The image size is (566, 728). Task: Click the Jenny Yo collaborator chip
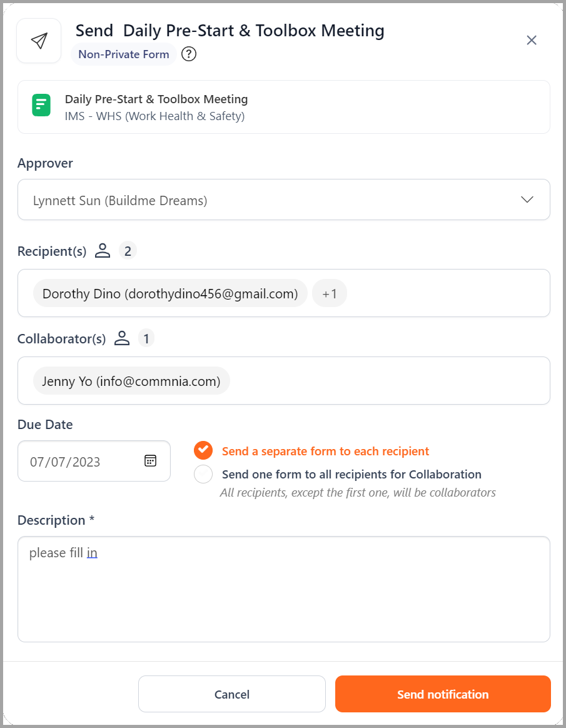[x=131, y=381]
